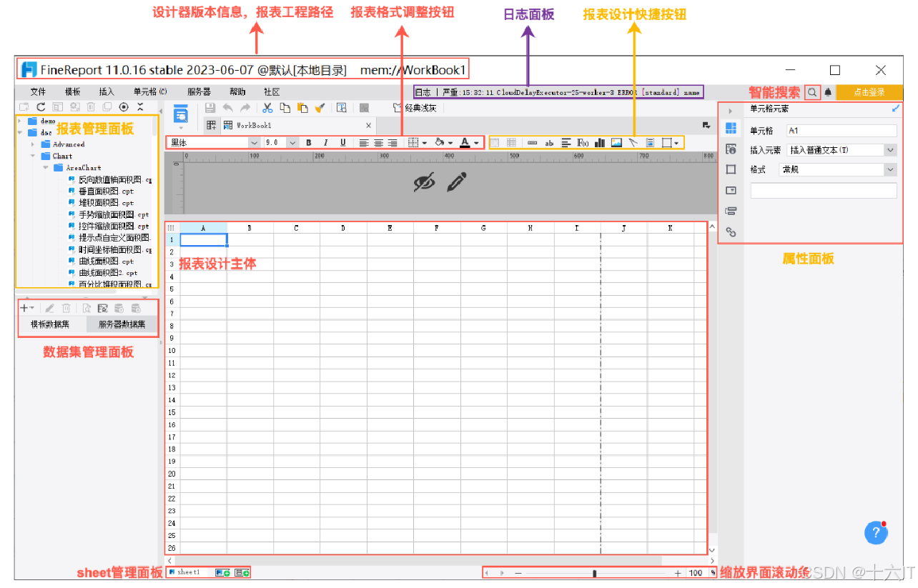
Task: Open the add dataset plus dropdown
Action: (x=27, y=309)
